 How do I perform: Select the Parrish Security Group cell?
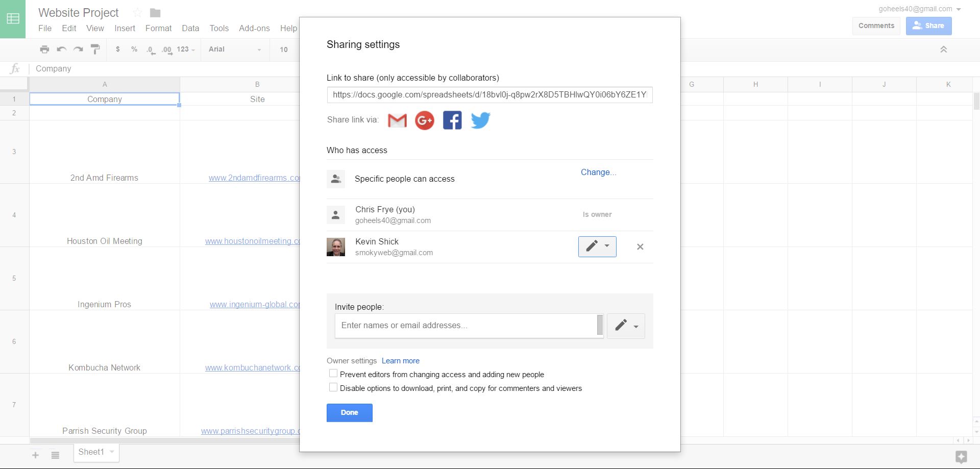(x=105, y=405)
